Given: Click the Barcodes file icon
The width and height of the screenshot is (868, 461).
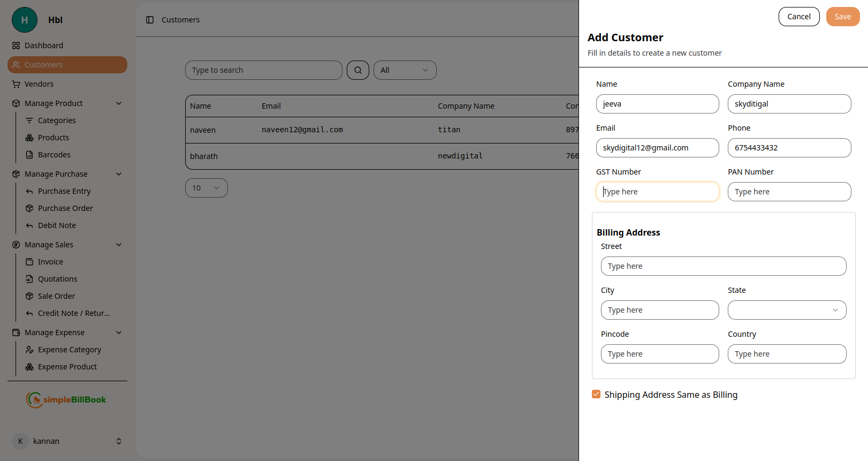Looking at the screenshot, I should point(29,155).
